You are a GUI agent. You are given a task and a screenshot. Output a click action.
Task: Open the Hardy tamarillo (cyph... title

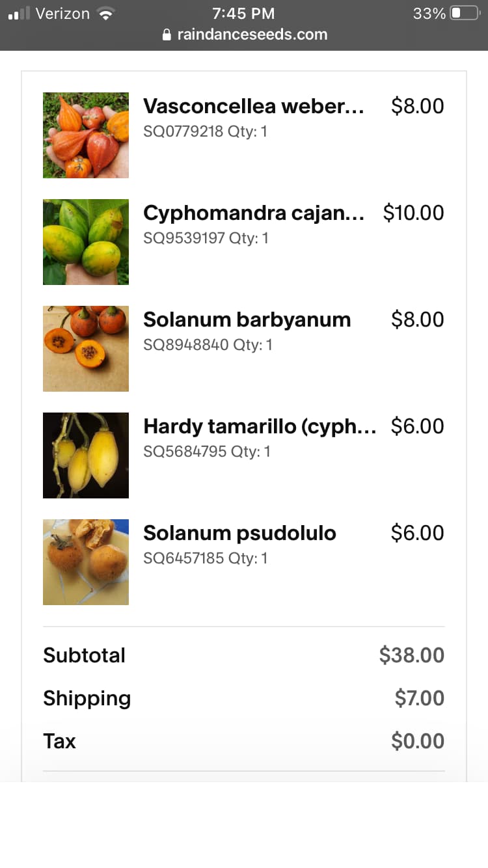pos(259,426)
